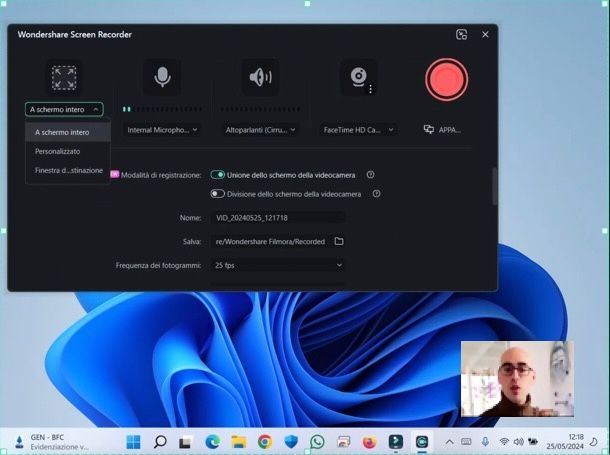
Task: Click the touch keyboard tray icon
Action: click(466, 441)
